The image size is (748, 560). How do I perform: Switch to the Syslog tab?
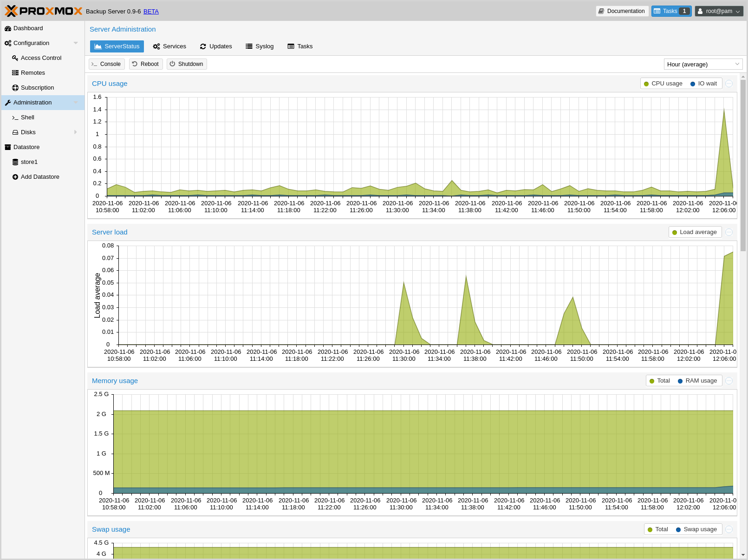[260, 46]
